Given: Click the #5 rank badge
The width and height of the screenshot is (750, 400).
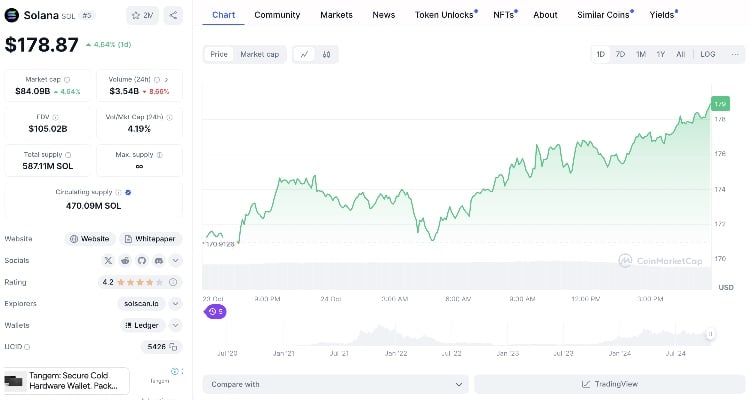Looking at the screenshot, I should [x=87, y=15].
